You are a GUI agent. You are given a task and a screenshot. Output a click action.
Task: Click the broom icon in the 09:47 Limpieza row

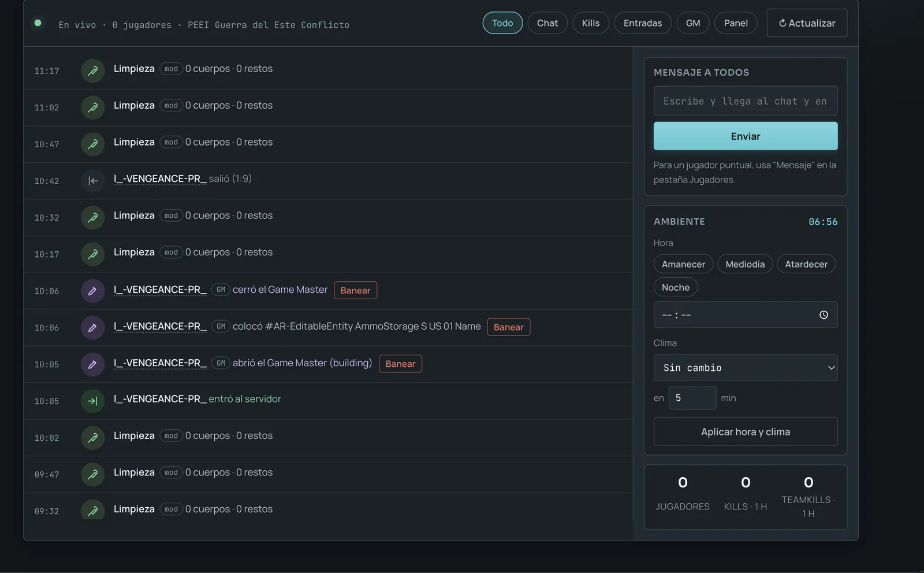92,474
